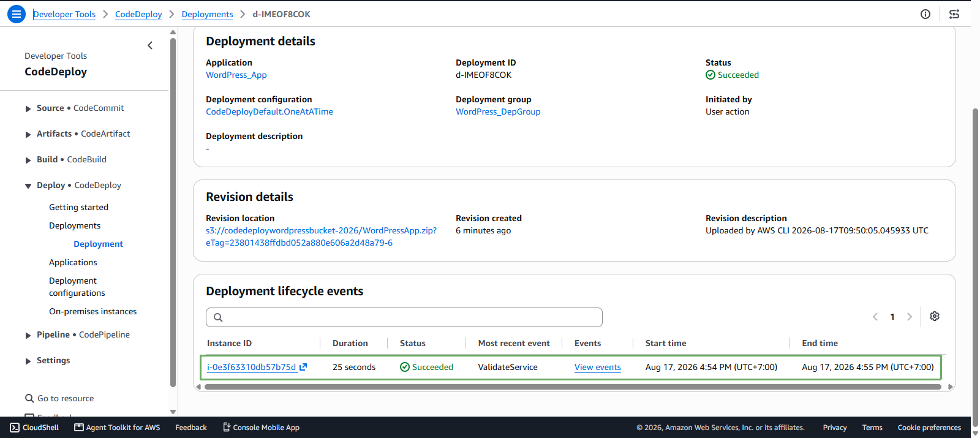The image size is (980, 438).
Task: Open Cookie preferences in footer
Action: (x=929, y=428)
